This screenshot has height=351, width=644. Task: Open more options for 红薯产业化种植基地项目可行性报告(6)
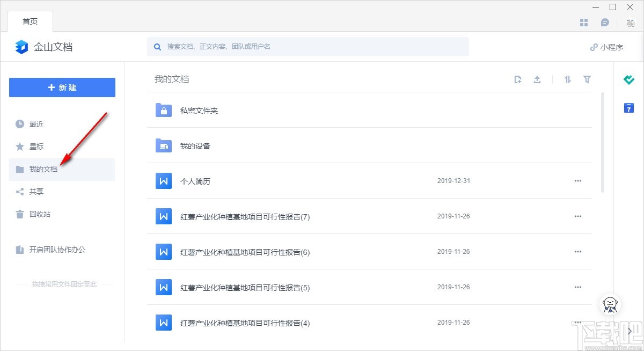coord(578,252)
